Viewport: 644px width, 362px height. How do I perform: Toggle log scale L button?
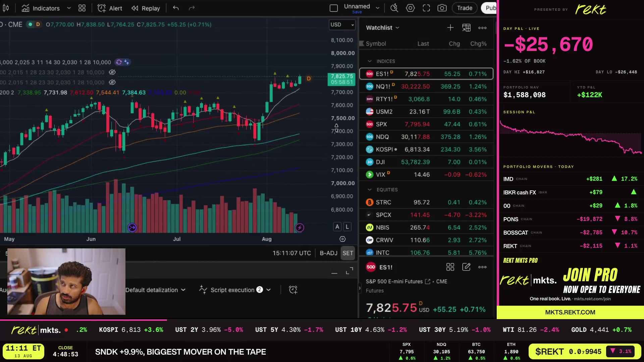(347, 227)
